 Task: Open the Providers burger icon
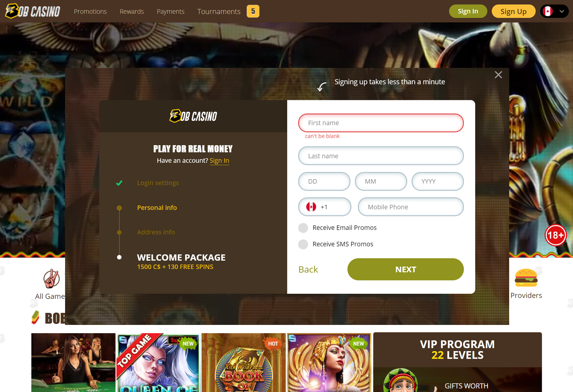(x=526, y=278)
